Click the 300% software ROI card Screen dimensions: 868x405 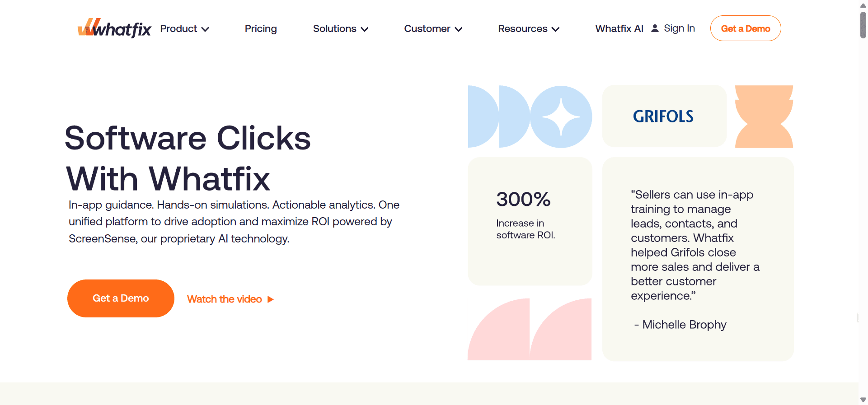click(530, 221)
